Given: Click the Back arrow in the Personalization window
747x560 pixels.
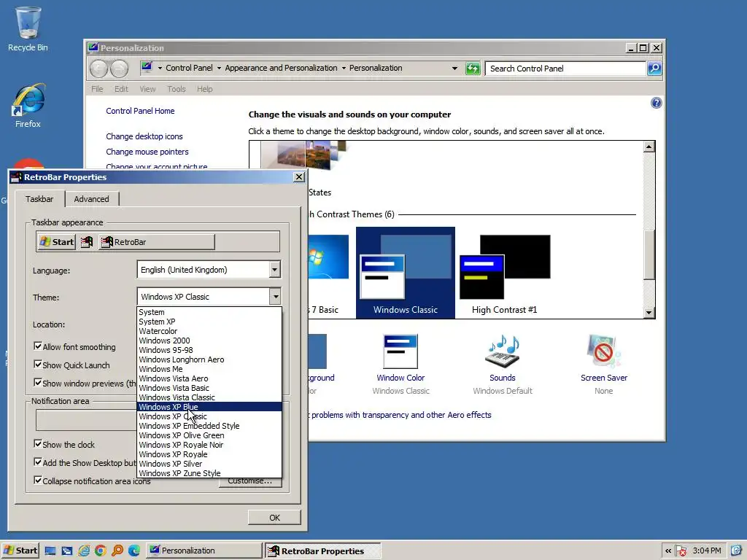Looking at the screenshot, I should pyautogui.click(x=99, y=69).
